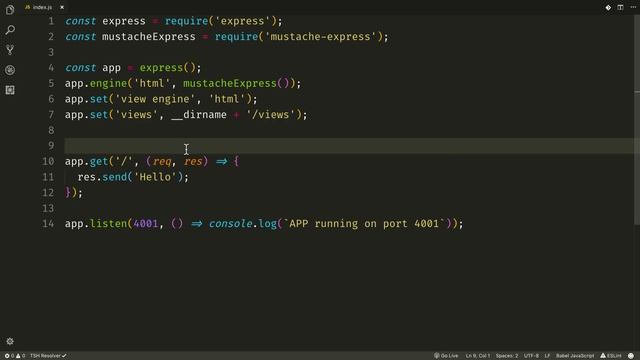This screenshot has height=360, width=640.
Task: Click on express() call in line 4
Action: click(x=168, y=68)
